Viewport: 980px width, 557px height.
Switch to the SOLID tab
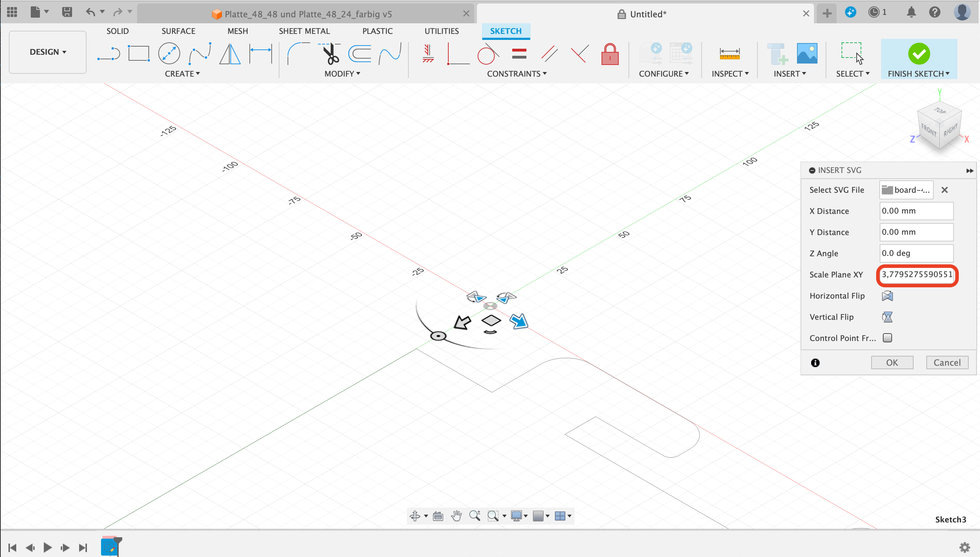coord(118,31)
